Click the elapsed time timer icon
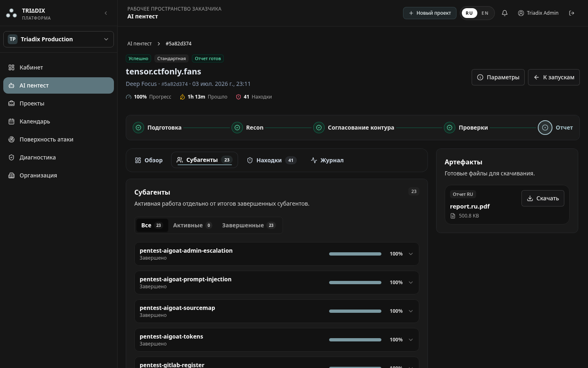Viewport: 588px width, 368px height. pos(183,97)
